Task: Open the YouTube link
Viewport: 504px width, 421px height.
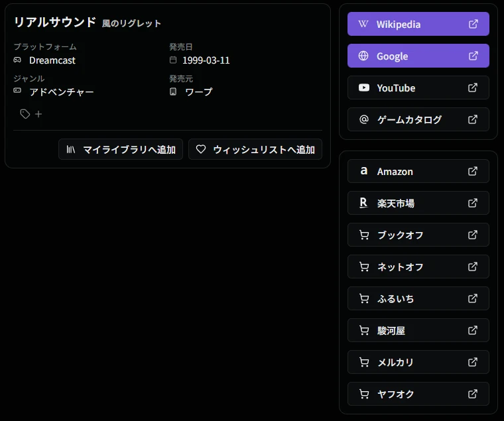Action: tap(418, 88)
